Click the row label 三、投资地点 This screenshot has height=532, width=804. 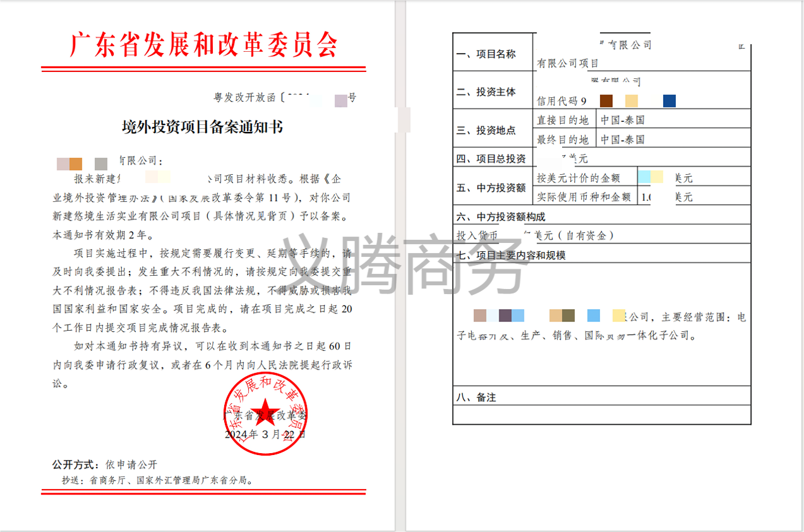click(486, 131)
